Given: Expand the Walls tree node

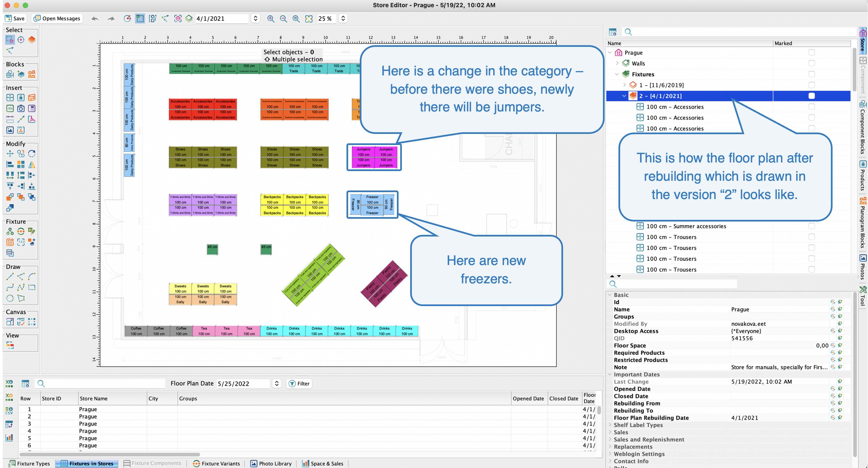Looking at the screenshot, I should pos(617,63).
